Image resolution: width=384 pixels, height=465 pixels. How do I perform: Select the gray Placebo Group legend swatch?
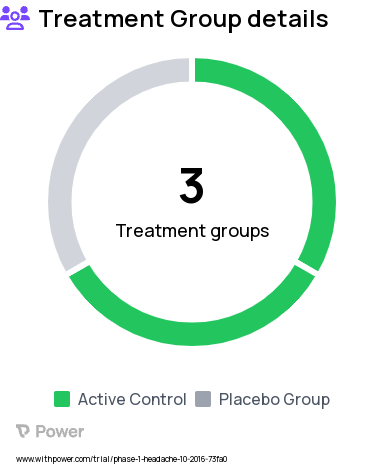point(203,399)
